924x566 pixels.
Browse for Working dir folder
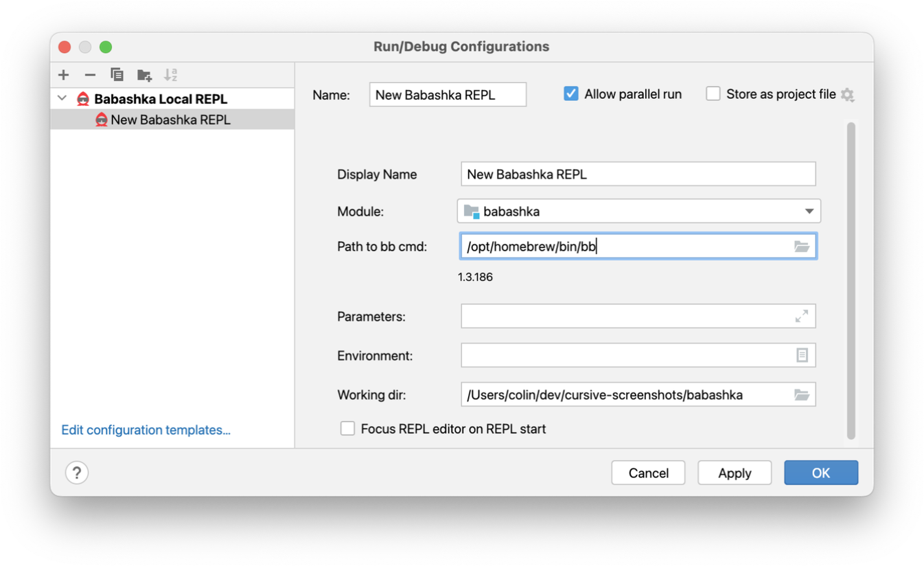pyautogui.click(x=802, y=395)
